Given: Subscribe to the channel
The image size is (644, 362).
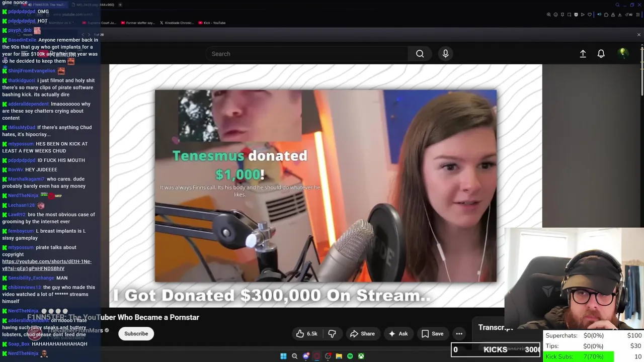Looking at the screenshot, I should (x=136, y=334).
